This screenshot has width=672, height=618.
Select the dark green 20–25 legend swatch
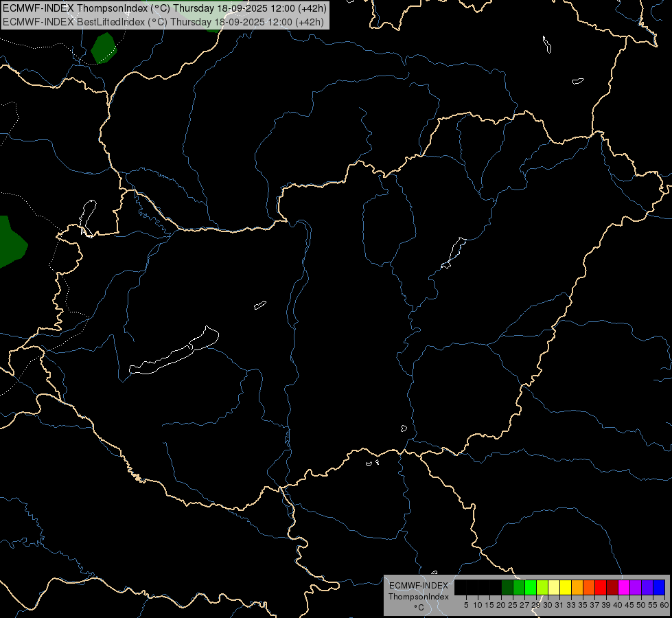point(507,587)
